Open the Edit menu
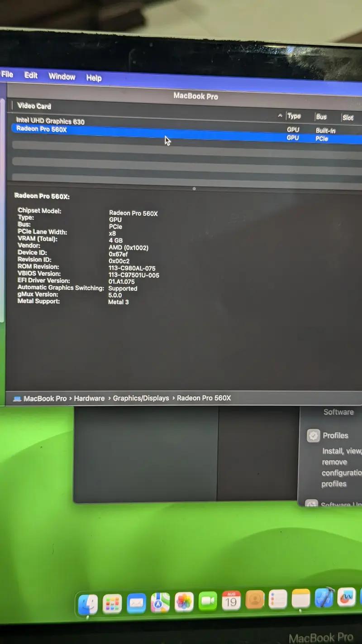This screenshot has height=644, width=362. pyautogui.click(x=31, y=76)
